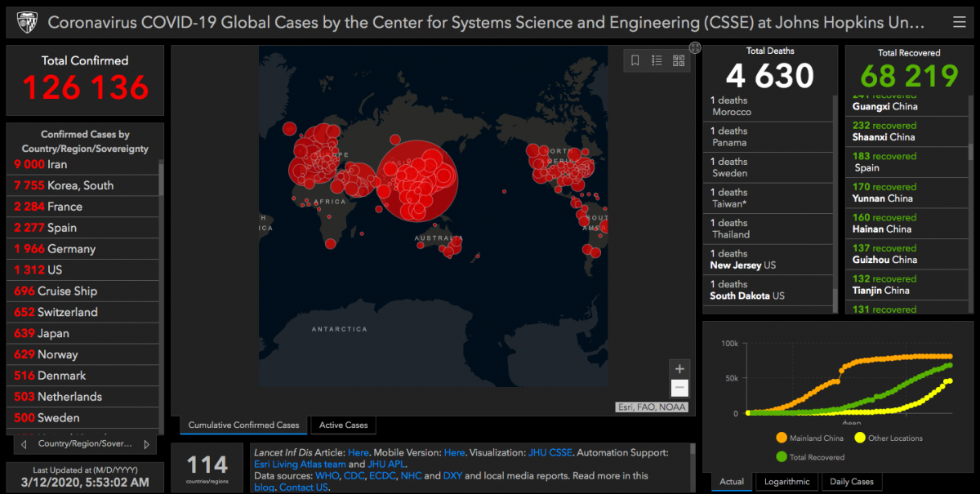The image size is (980, 494).
Task: Go to next list with right arrow
Action: coord(146,444)
